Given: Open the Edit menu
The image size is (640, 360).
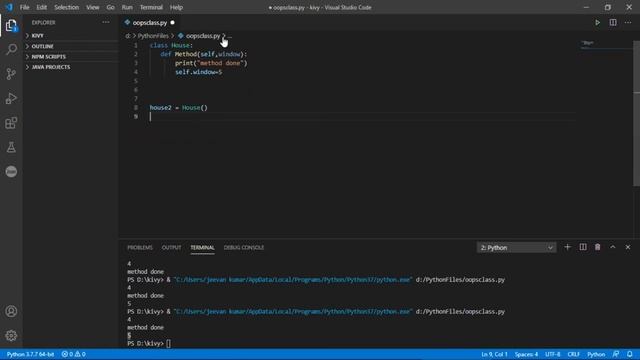Looking at the screenshot, I should [x=42, y=7].
